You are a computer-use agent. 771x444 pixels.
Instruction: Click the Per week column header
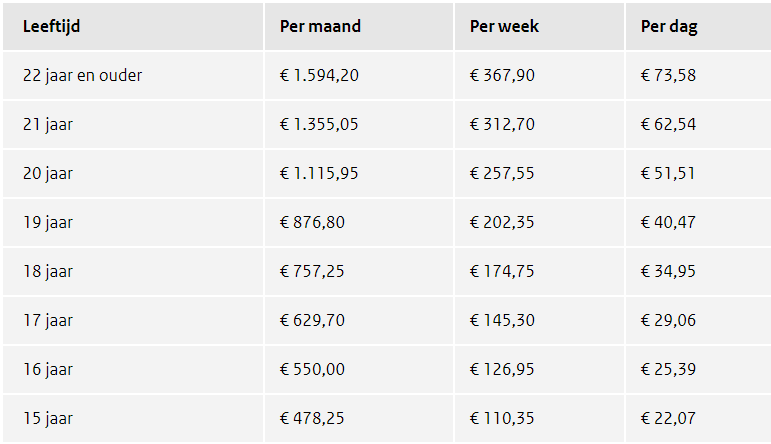tap(504, 27)
